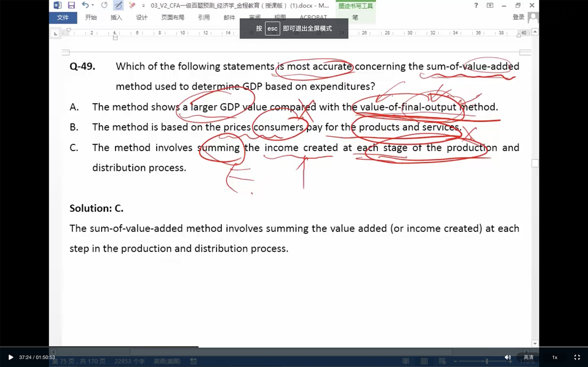The image size is (588, 367).
Task: Zoom out with the minus button
Action: [x=455, y=361]
